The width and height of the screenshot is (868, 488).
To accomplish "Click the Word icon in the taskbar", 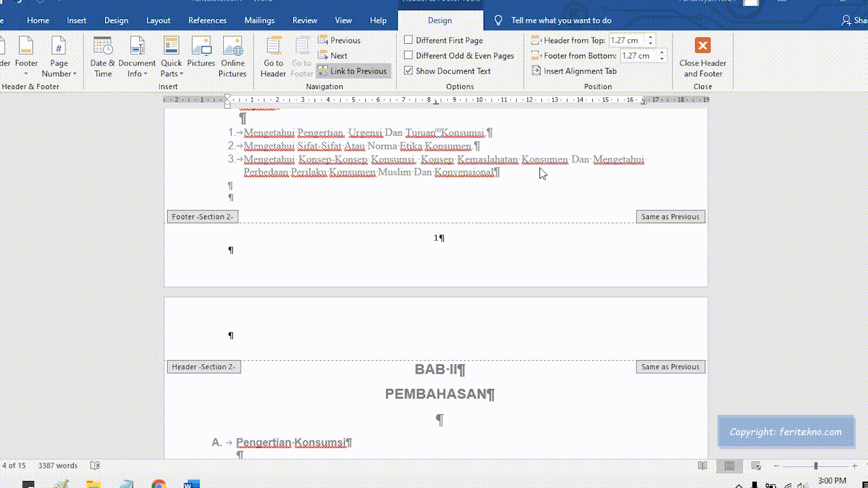I will [x=191, y=484].
